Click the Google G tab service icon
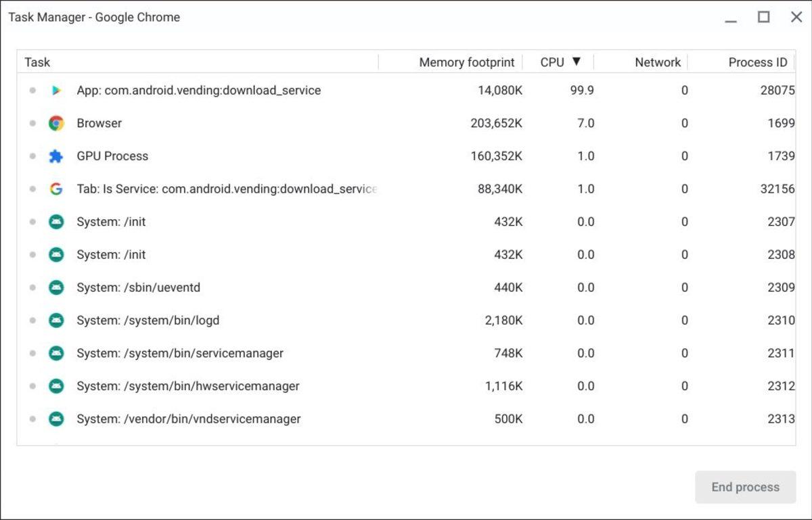This screenshot has width=812, height=520. 57,189
